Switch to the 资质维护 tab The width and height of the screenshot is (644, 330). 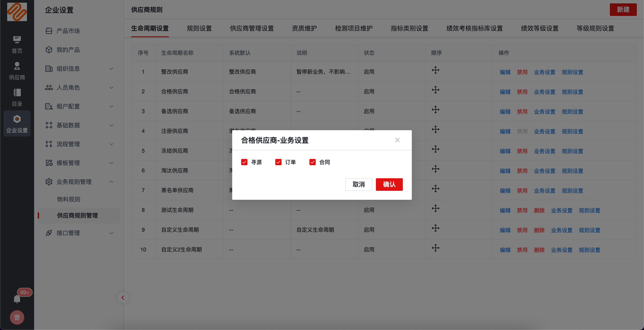[x=304, y=28]
